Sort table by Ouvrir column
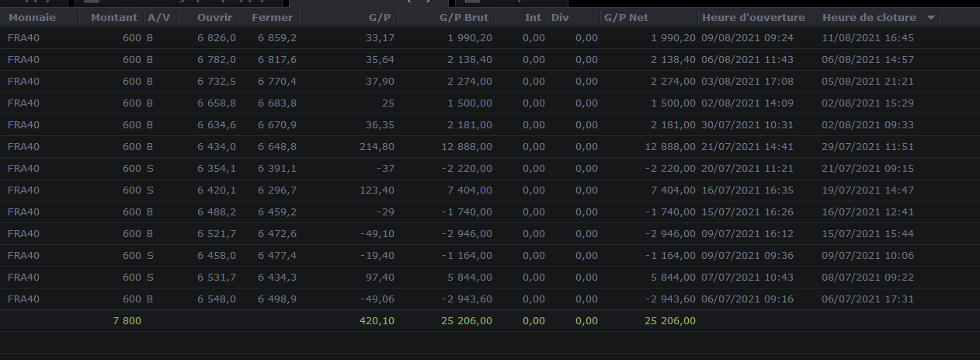Viewport: 980px width, 360px height. 216,17
